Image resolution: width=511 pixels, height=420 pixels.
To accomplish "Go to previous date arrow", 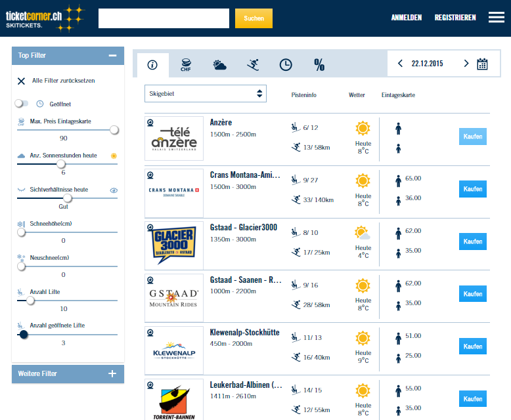I will [400, 63].
